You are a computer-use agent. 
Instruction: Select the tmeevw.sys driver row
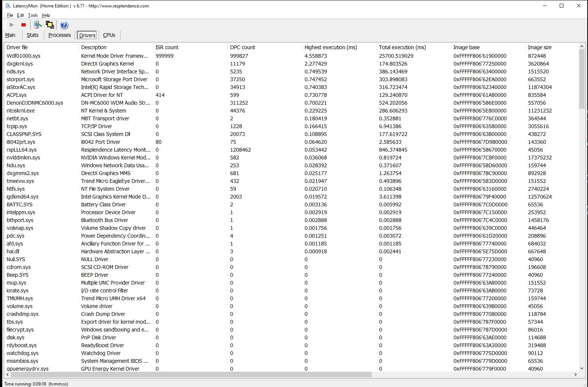pyautogui.click(x=291, y=181)
